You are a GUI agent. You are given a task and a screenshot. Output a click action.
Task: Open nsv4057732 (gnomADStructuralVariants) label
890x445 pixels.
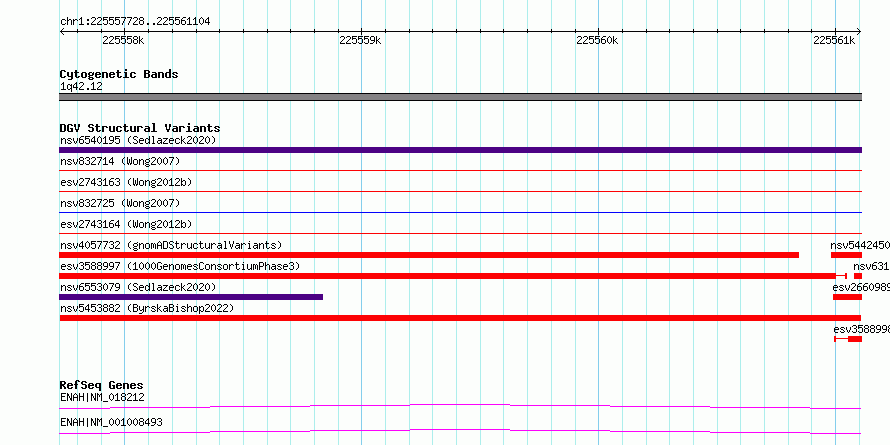tap(171, 245)
